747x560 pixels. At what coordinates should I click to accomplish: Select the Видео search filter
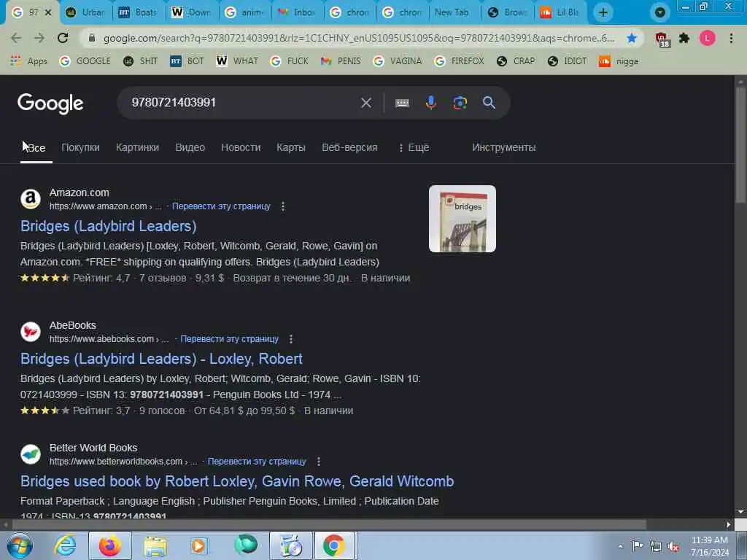[x=190, y=147]
